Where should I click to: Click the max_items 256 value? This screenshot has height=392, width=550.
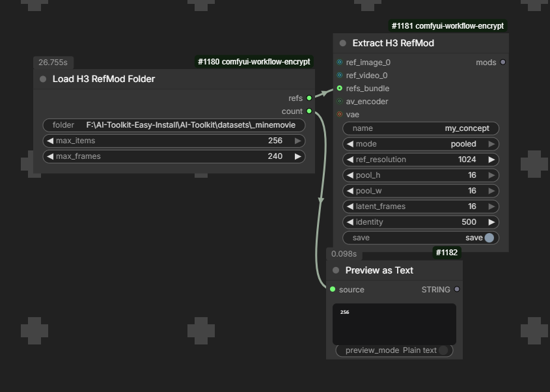(275, 141)
